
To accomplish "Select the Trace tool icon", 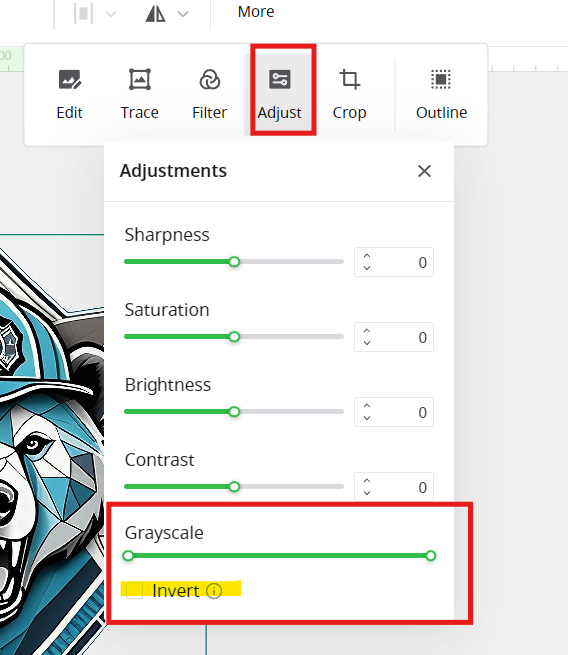I will 139,79.
